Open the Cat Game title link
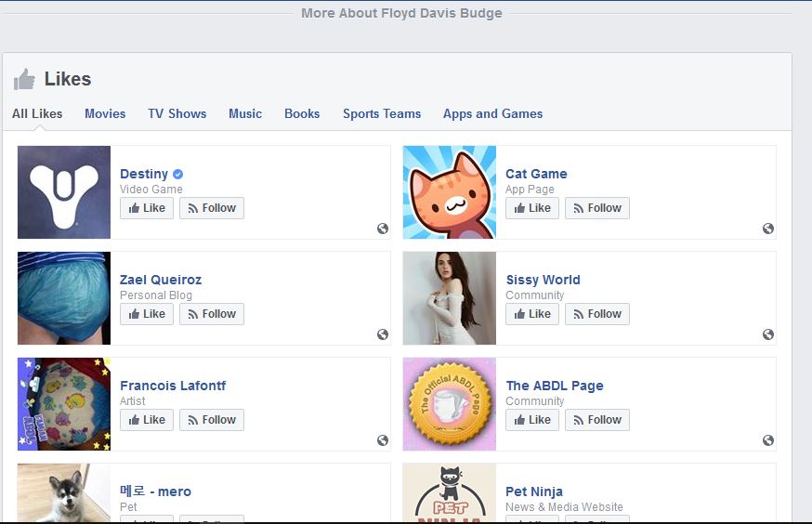The height and width of the screenshot is (524, 812). (x=536, y=174)
